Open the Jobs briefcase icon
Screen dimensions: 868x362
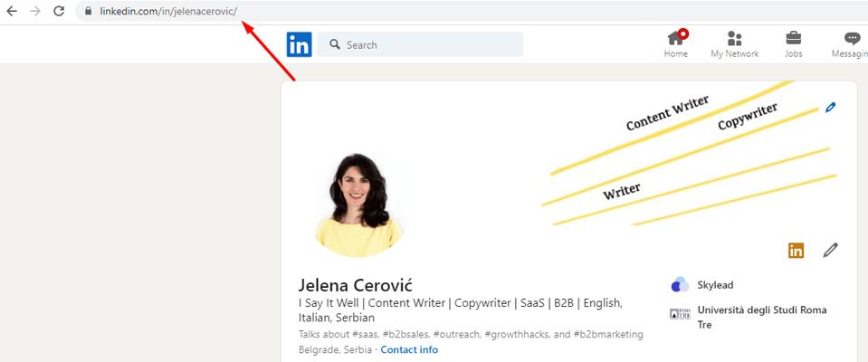[x=793, y=39]
